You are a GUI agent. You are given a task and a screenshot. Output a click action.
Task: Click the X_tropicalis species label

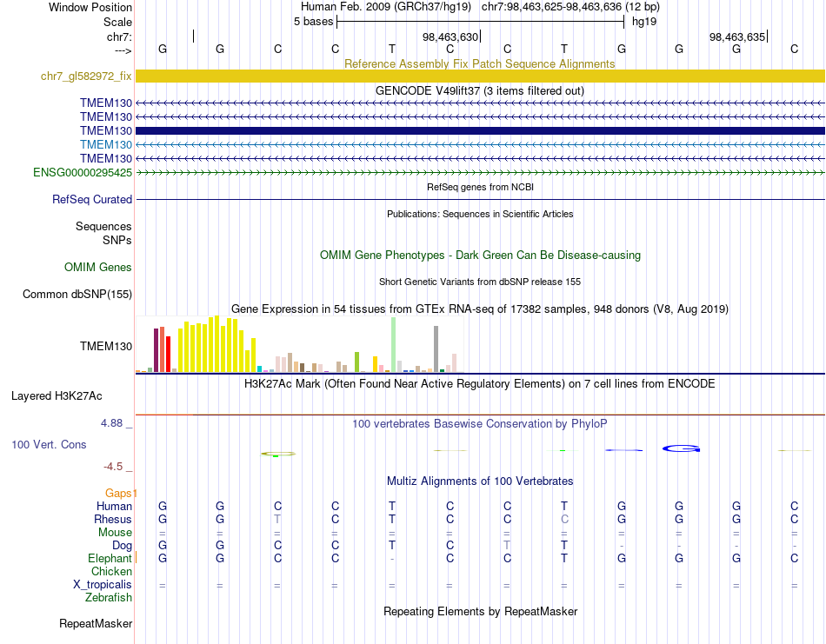point(103,585)
